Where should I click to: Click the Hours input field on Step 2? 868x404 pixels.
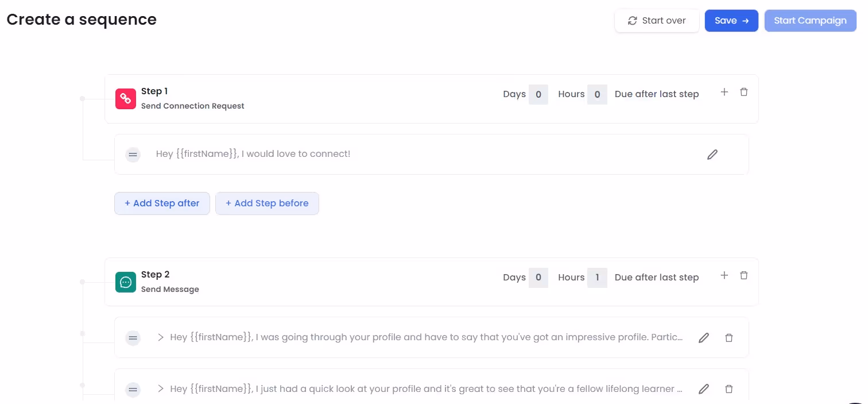(597, 277)
